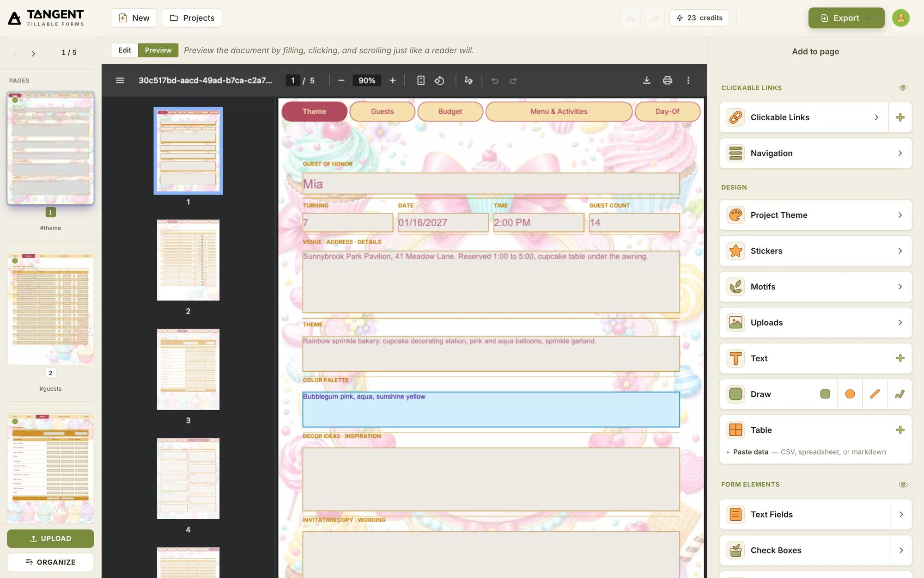Screen dimensions: 924x578
Task: Toggle PDF viewer sidebar menu icon
Action: pyautogui.click(x=120, y=80)
